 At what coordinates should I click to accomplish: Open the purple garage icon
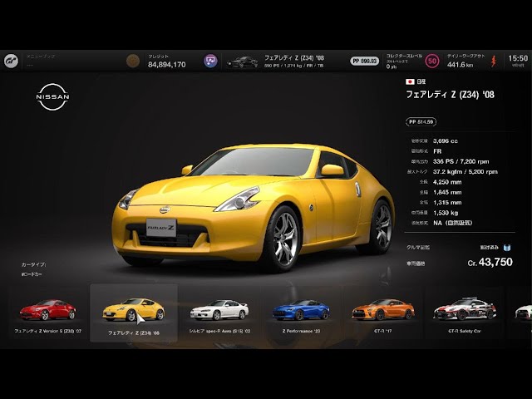210,61
